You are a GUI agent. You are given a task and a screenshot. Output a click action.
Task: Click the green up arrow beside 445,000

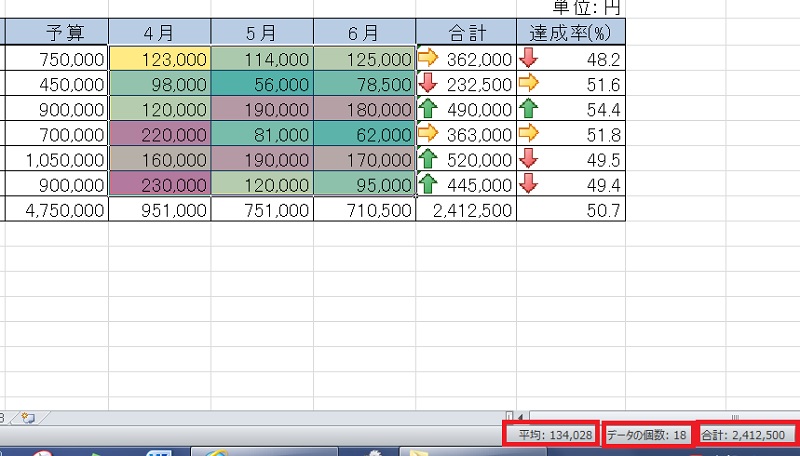pyautogui.click(x=428, y=184)
